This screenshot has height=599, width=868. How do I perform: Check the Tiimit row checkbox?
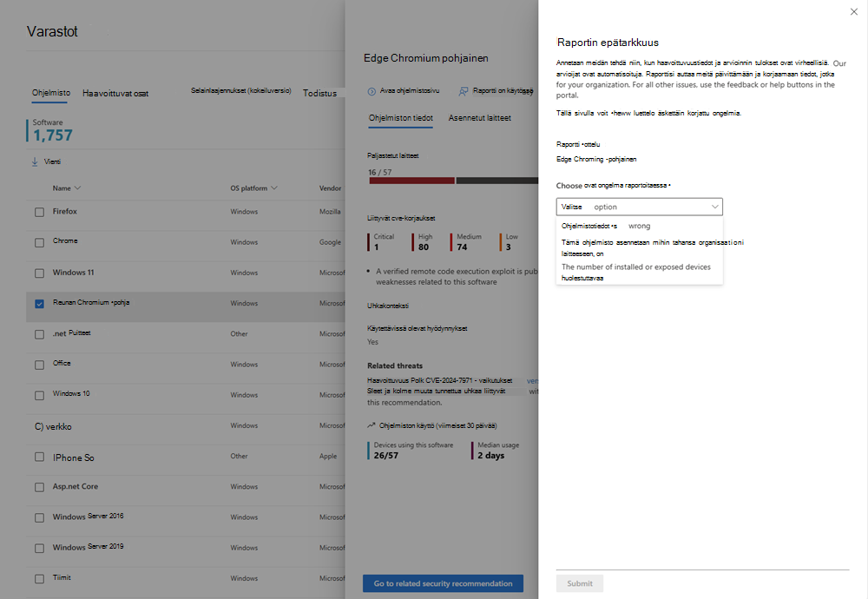pos(39,578)
